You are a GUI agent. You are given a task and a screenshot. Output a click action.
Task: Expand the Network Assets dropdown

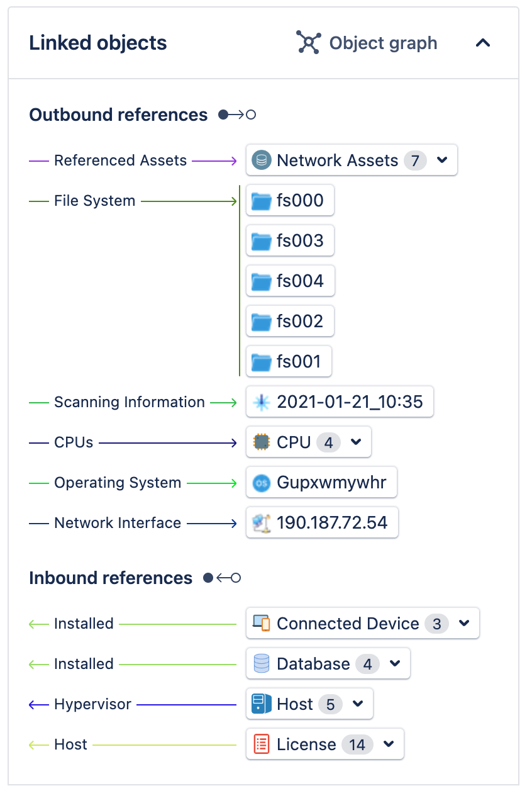pos(442,160)
